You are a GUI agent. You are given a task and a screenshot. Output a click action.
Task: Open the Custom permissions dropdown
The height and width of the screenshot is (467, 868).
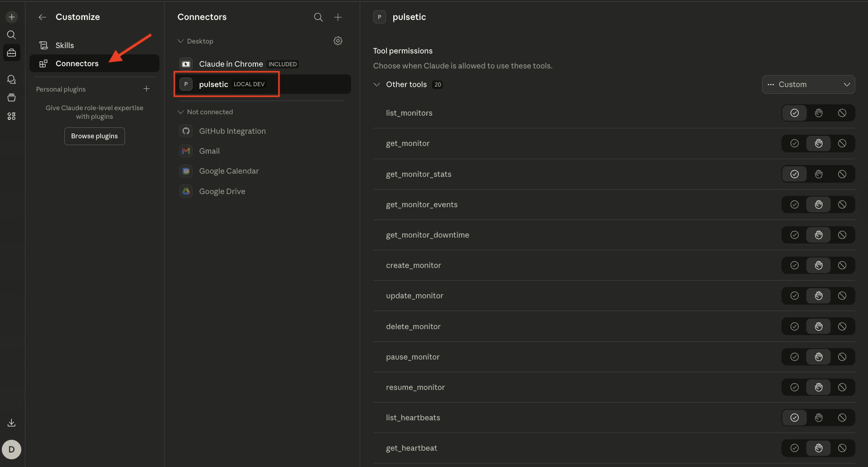[808, 84]
